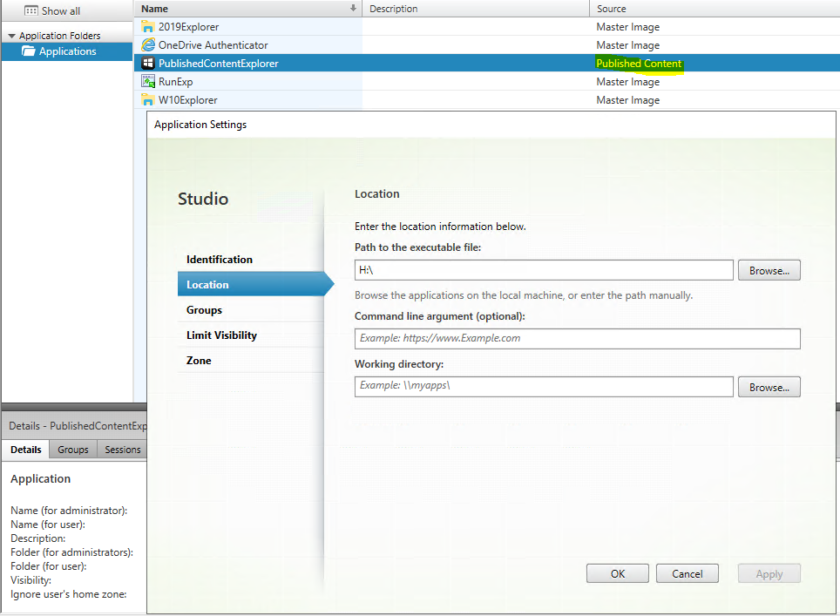Select Identification in the Studio sidebar
The image size is (840, 616).
tap(220, 260)
